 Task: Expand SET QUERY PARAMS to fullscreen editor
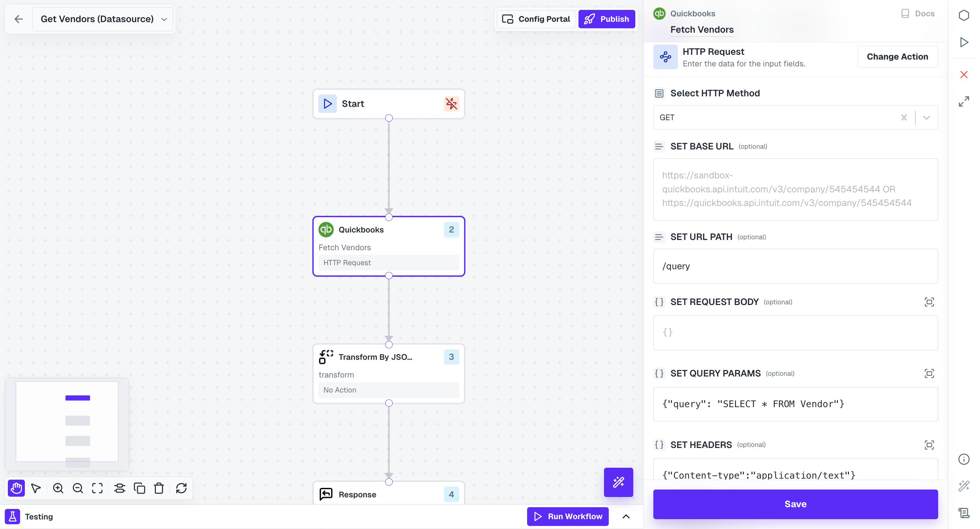point(929,373)
